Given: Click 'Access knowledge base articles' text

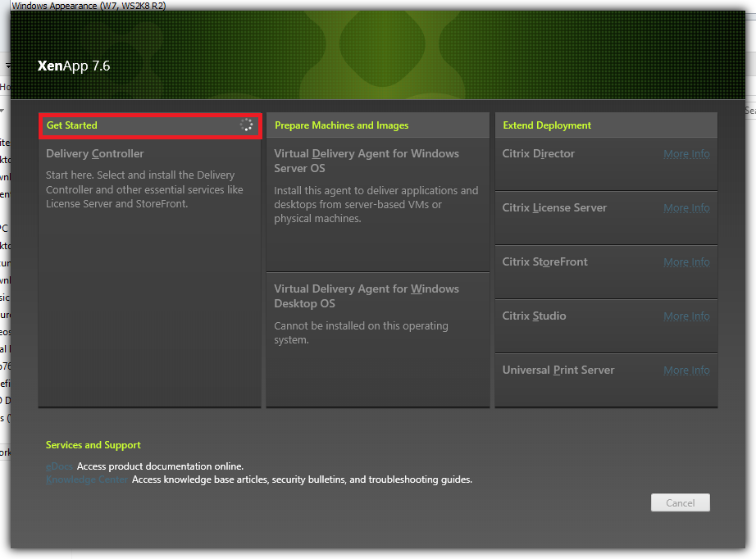Looking at the screenshot, I should 303,479.
